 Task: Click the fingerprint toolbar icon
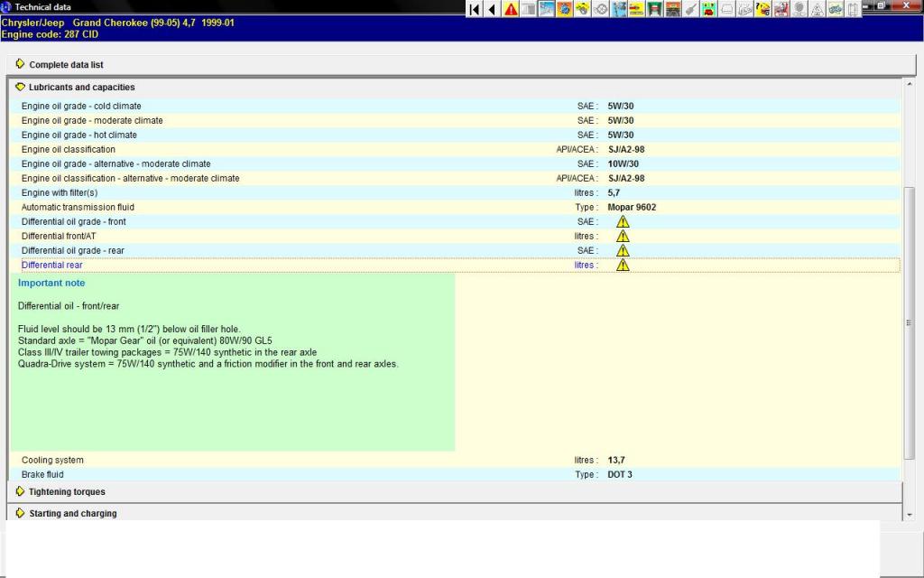click(x=799, y=9)
